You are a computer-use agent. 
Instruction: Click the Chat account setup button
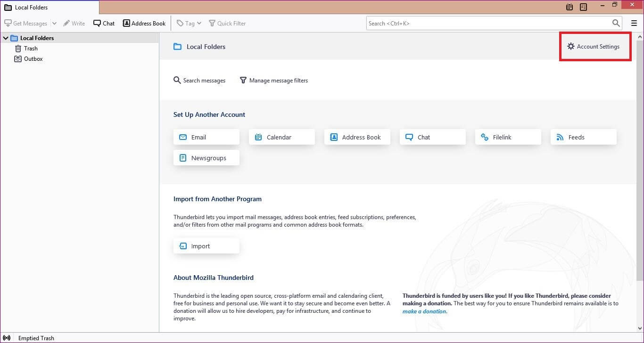tap(433, 137)
